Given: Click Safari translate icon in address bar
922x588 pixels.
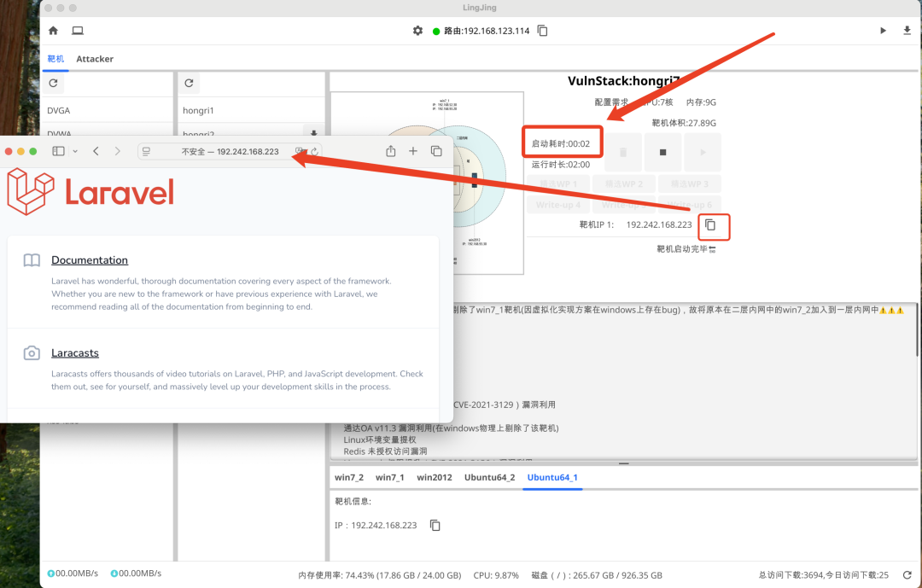Looking at the screenshot, I should (x=301, y=151).
